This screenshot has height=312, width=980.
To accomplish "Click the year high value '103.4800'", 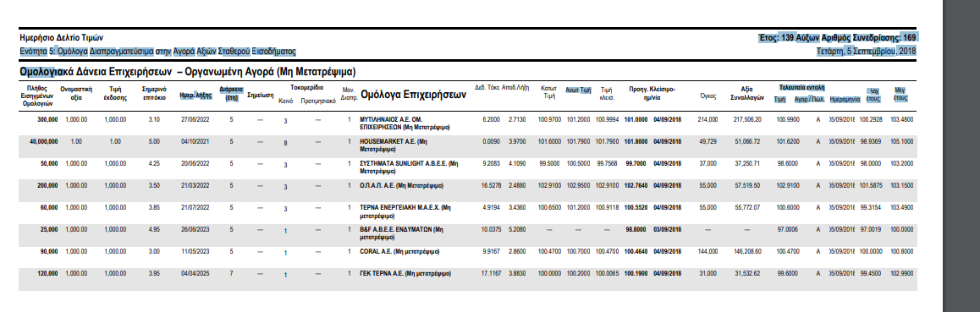I will 903,118.
